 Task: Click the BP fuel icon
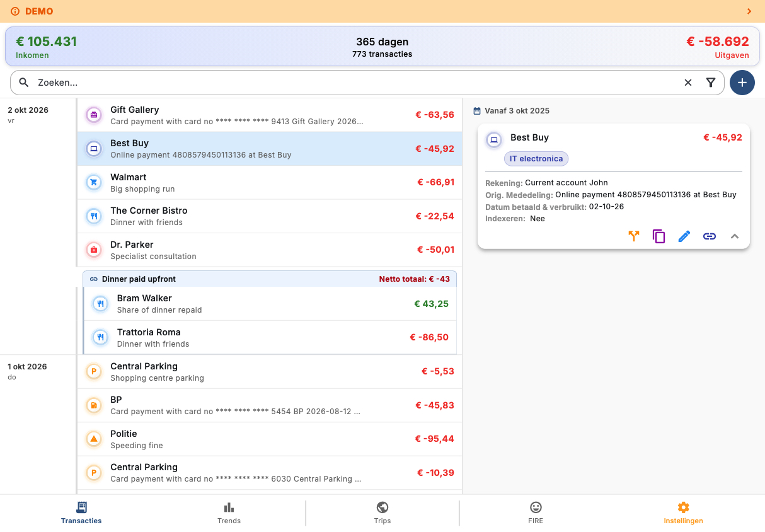[94, 405]
